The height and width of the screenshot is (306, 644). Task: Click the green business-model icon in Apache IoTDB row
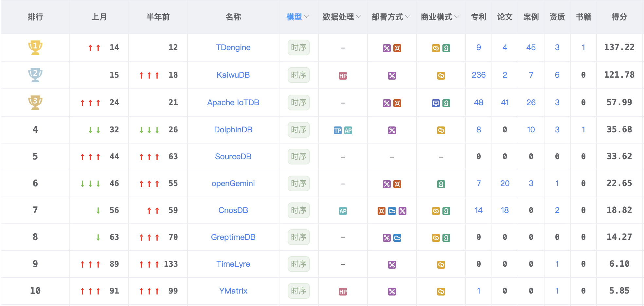point(446,103)
